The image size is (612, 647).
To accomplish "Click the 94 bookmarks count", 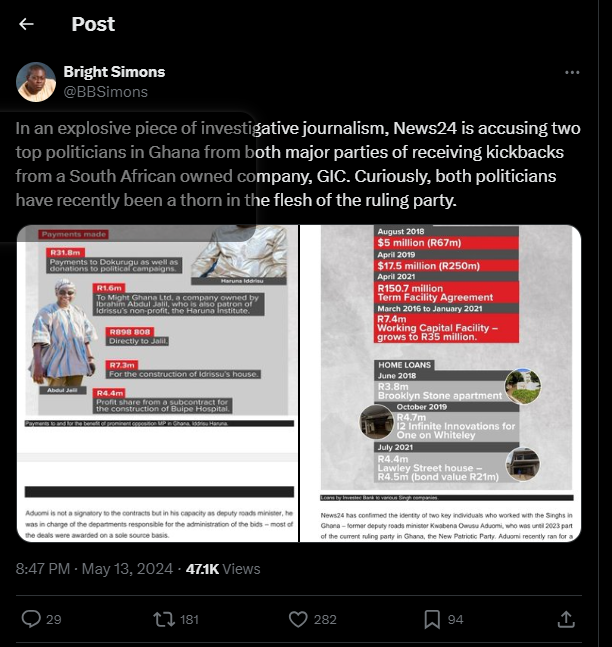I will (455, 620).
